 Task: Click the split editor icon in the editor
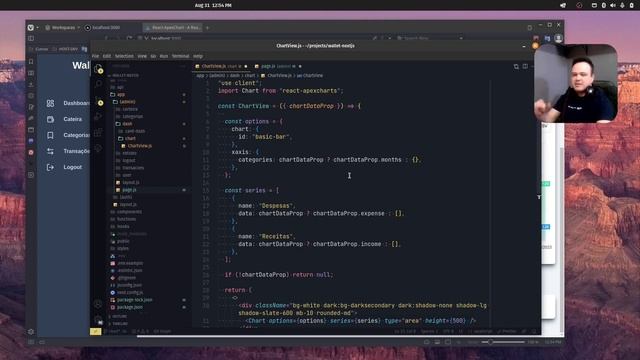[525, 66]
